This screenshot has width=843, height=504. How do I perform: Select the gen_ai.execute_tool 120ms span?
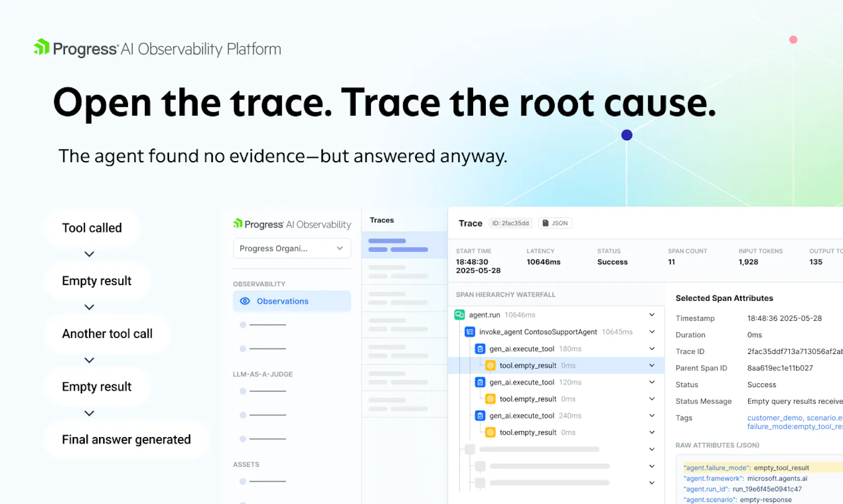pos(556,382)
